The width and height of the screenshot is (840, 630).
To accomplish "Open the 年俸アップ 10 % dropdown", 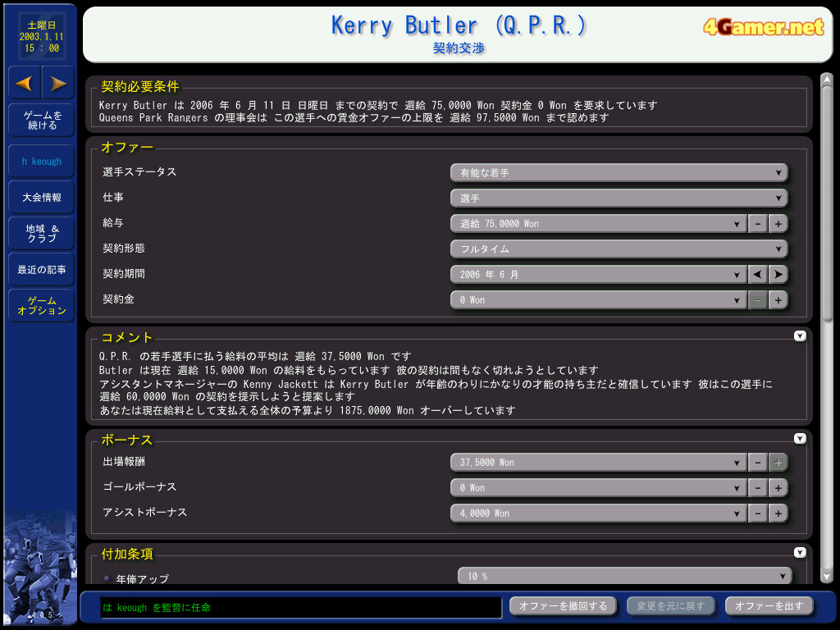I will [x=624, y=576].
